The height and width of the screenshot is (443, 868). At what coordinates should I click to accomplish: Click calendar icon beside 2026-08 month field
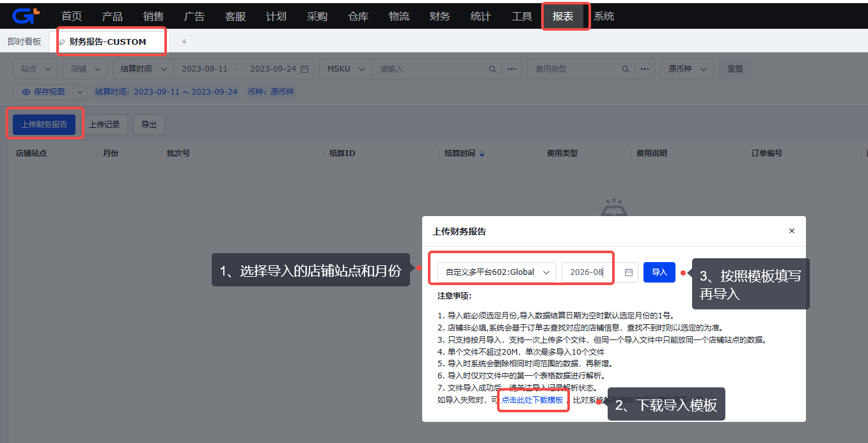629,272
